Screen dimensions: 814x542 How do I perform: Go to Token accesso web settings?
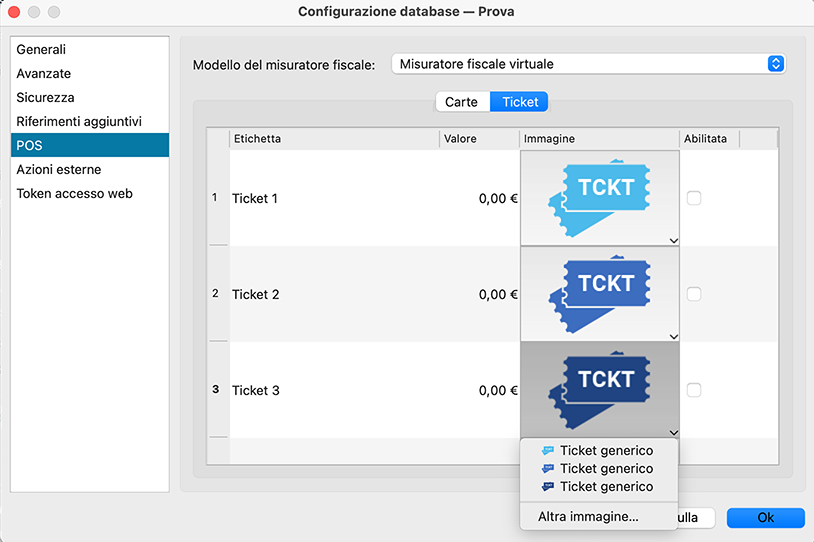click(x=74, y=194)
